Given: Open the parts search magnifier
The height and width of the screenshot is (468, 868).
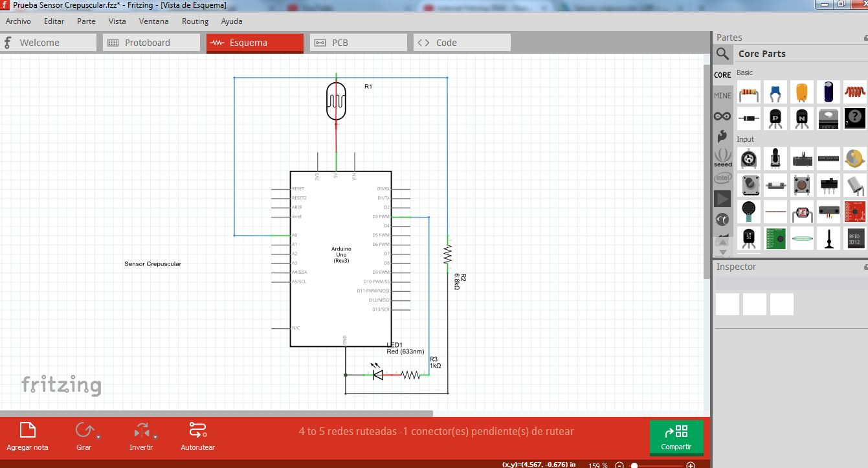Looking at the screenshot, I should pos(723,54).
